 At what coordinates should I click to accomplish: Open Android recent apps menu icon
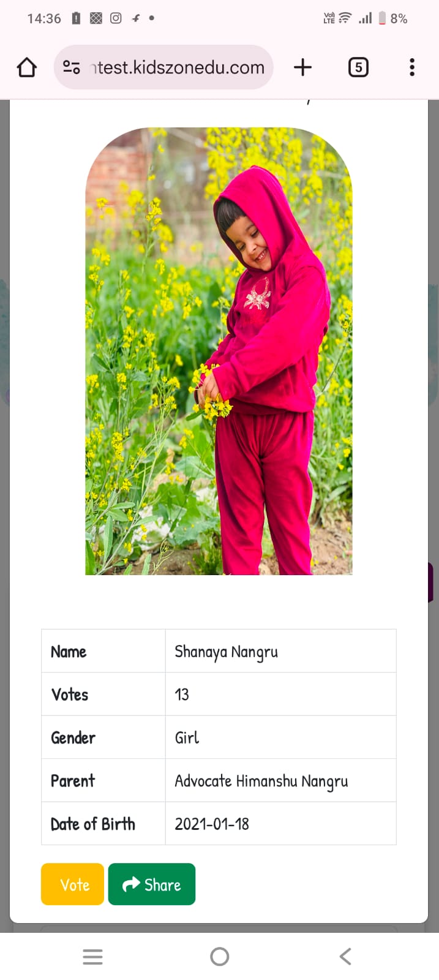tap(92, 956)
